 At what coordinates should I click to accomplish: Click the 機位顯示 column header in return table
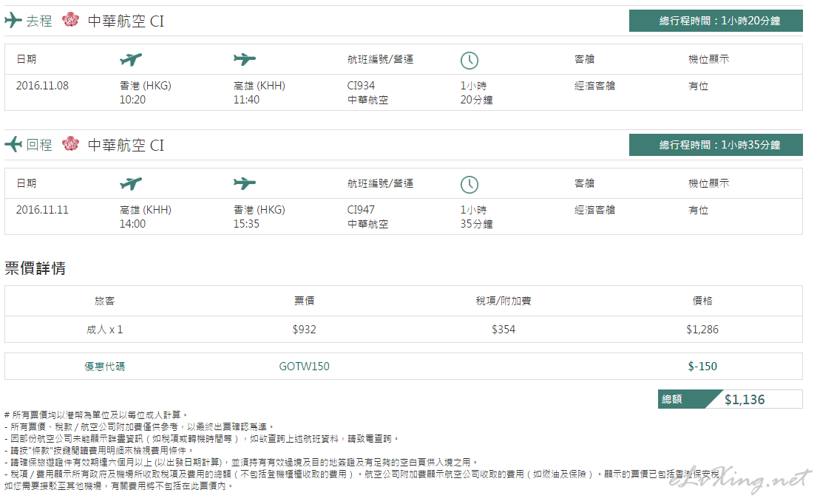click(x=708, y=183)
